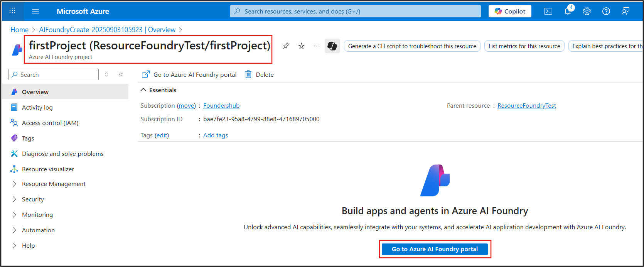Open the help question mark icon

[x=606, y=11]
